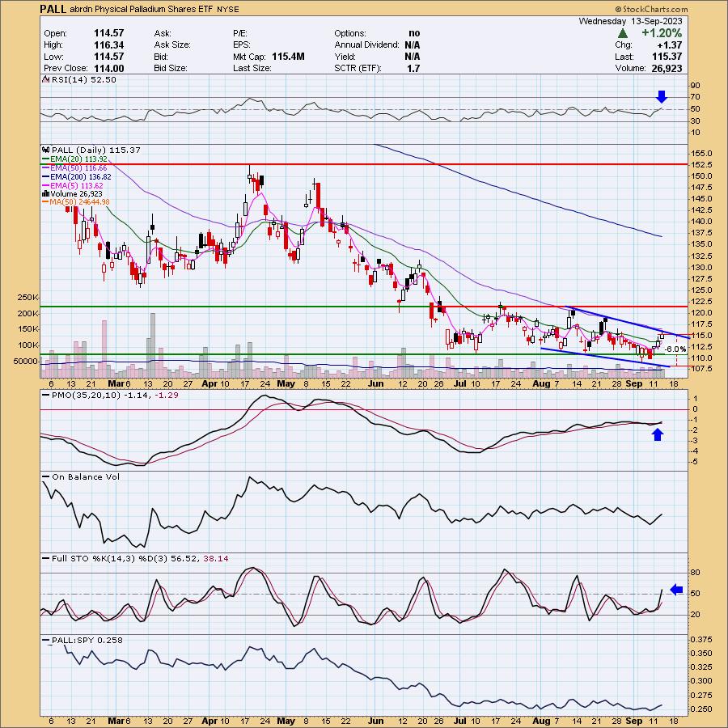The height and width of the screenshot is (728, 728).
Task: Click the RSI(14) 52.50 indicator label
Action: click(83, 79)
